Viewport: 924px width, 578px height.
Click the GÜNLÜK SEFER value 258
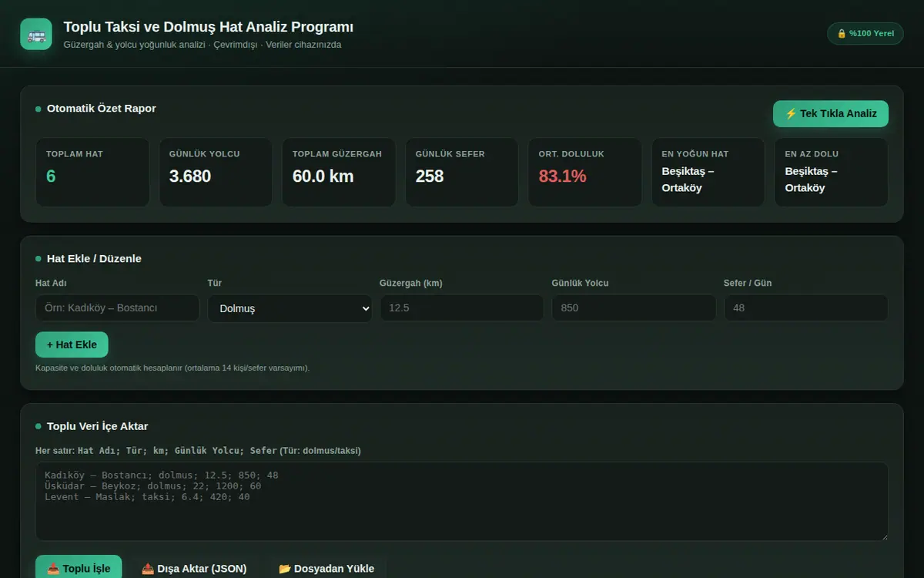click(x=430, y=176)
